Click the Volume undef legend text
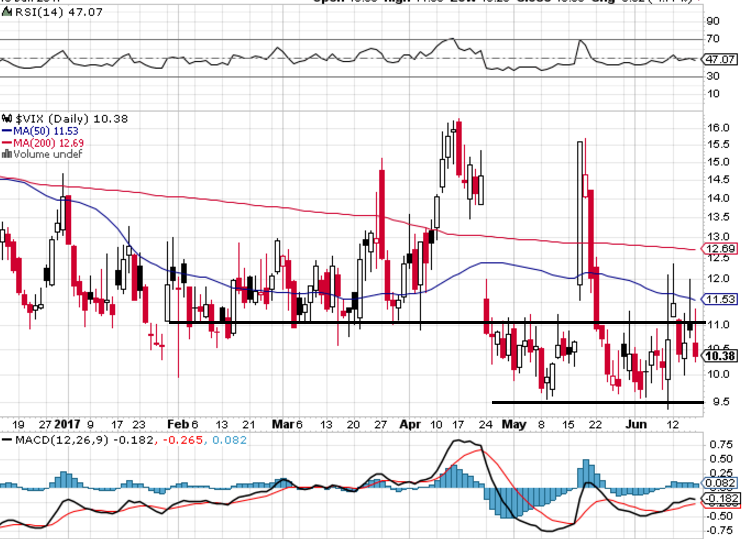This screenshot has width=746, height=539. click(x=48, y=154)
